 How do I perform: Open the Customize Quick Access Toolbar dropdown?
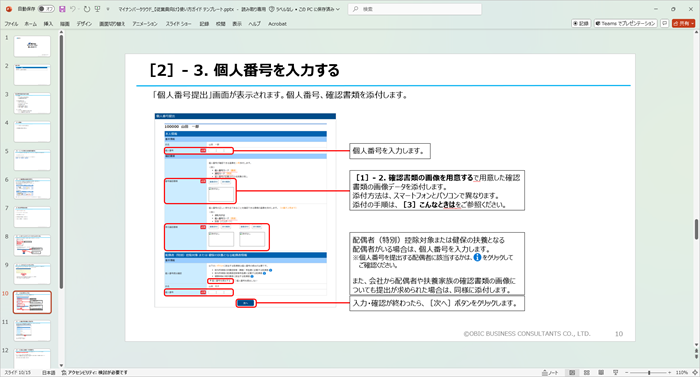click(108, 9)
